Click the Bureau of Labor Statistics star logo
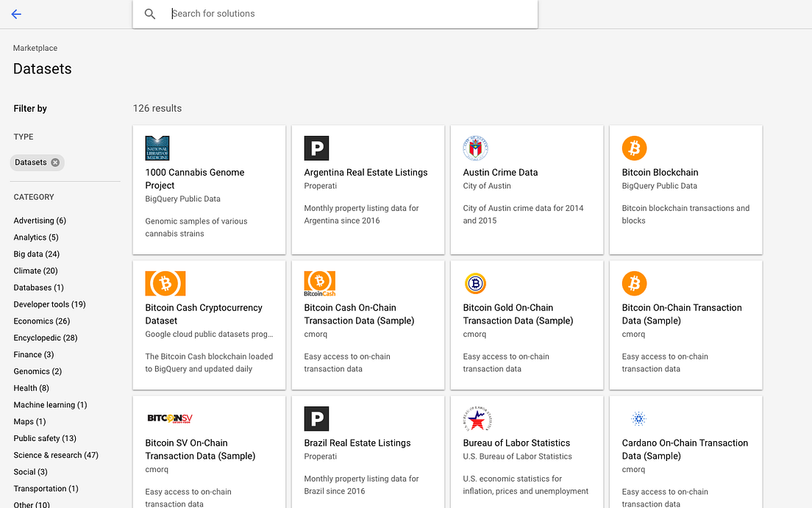812x508 pixels. click(475, 418)
